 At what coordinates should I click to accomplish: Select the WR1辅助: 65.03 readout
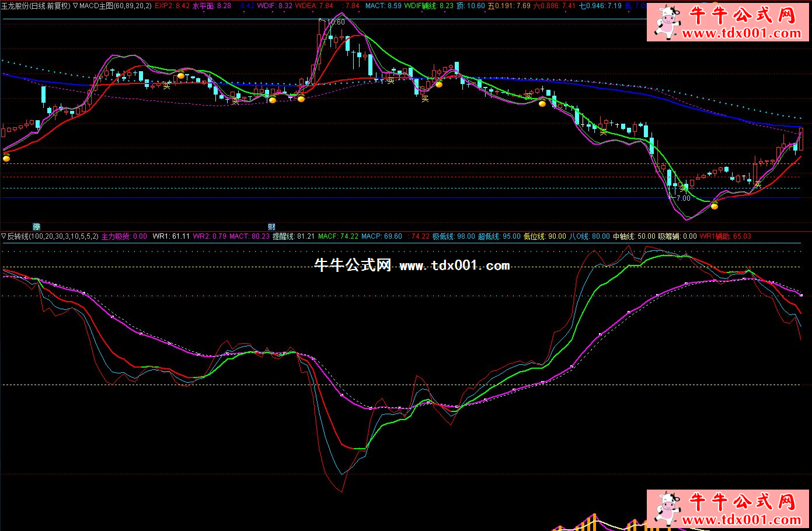[x=726, y=236]
